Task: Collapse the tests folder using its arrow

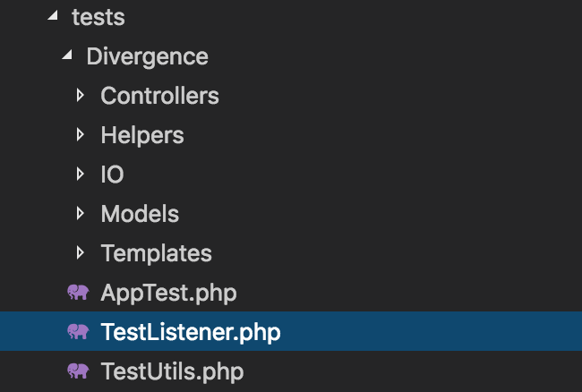Action: point(52,17)
